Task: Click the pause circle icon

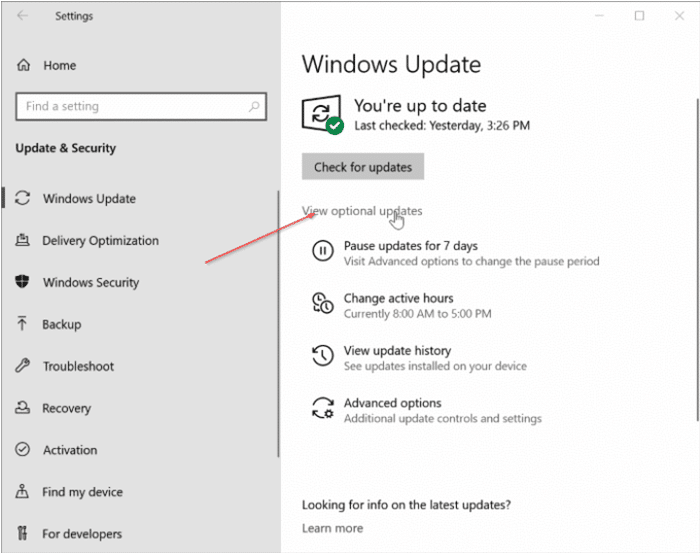Action: [x=323, y=251]
